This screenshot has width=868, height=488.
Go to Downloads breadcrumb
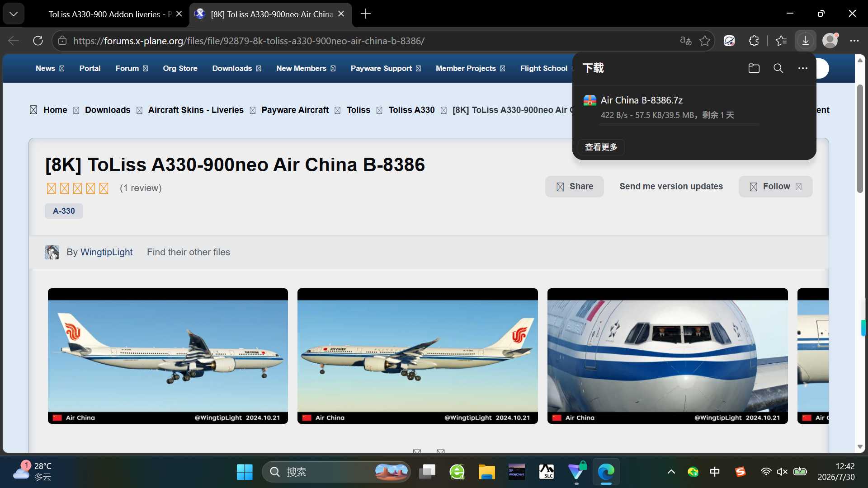108,110
